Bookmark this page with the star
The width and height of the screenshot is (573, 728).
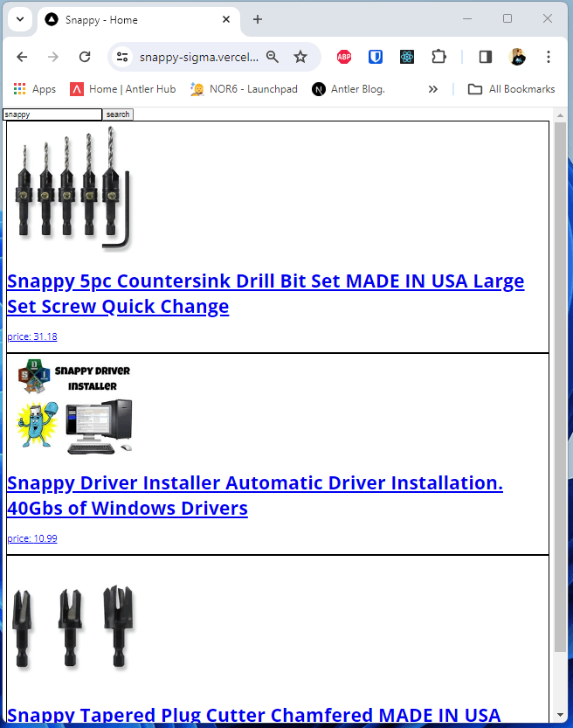coord(300,57)
